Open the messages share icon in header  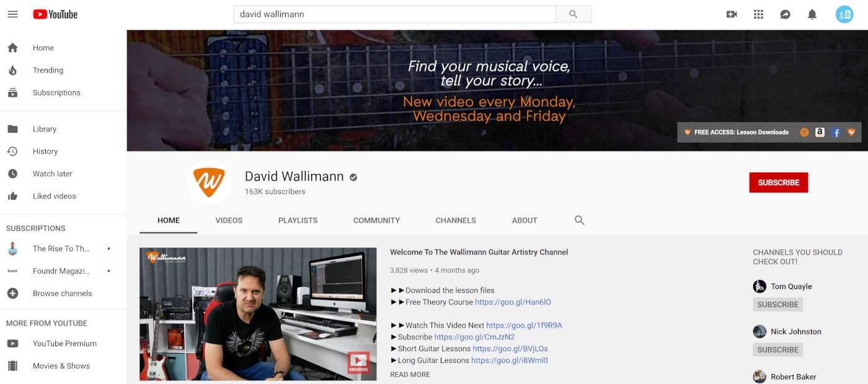[x=785, y=14]
